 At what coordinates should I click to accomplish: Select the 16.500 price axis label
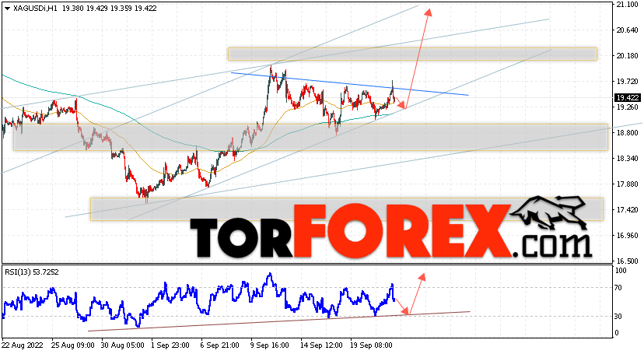tap(627, 261)
